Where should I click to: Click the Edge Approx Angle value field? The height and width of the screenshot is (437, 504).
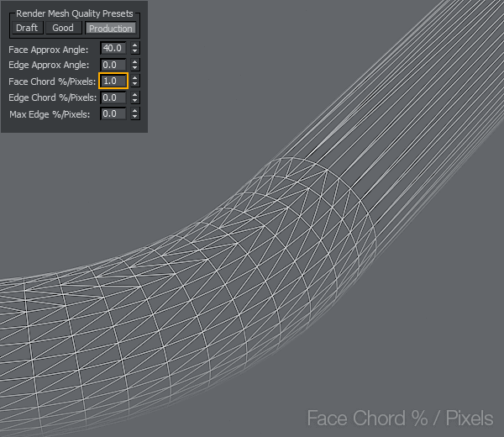pos(113,65)
